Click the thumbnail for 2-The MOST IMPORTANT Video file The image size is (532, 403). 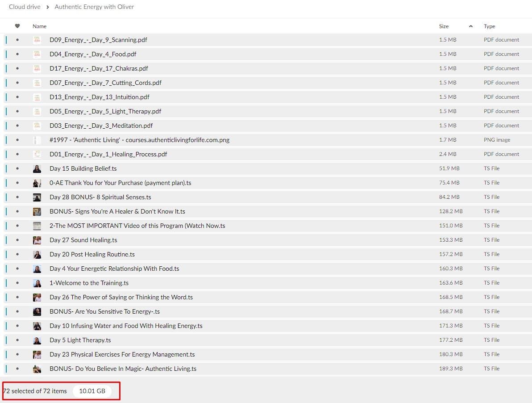point(37,226)
